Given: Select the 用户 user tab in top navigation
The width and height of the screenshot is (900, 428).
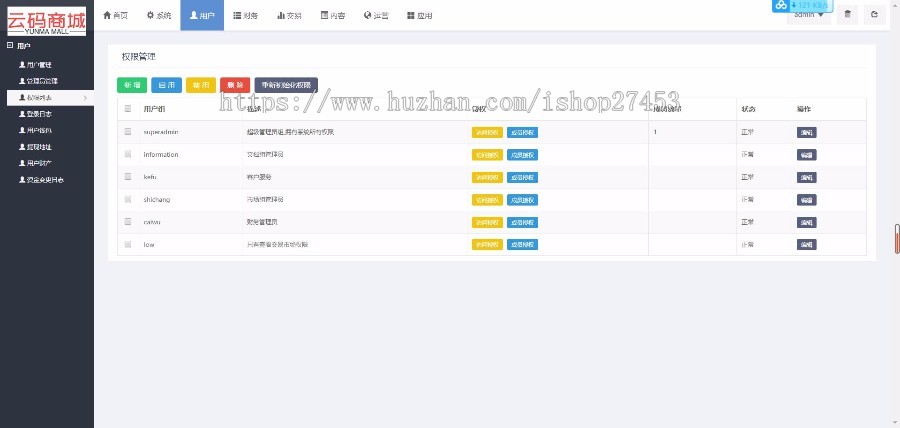Looking at the screenshot, I should [202, 15].
